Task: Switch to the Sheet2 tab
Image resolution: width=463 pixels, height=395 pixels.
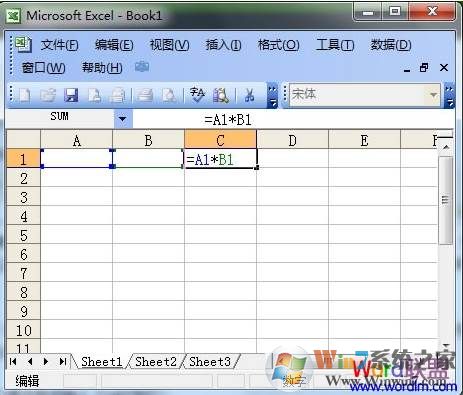Action: click(x=156, y=362)
